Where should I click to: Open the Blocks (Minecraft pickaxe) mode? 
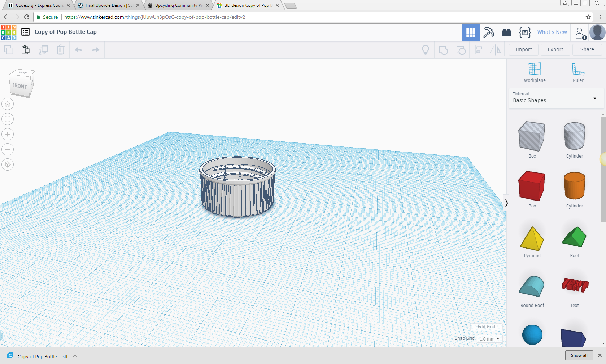489,32
